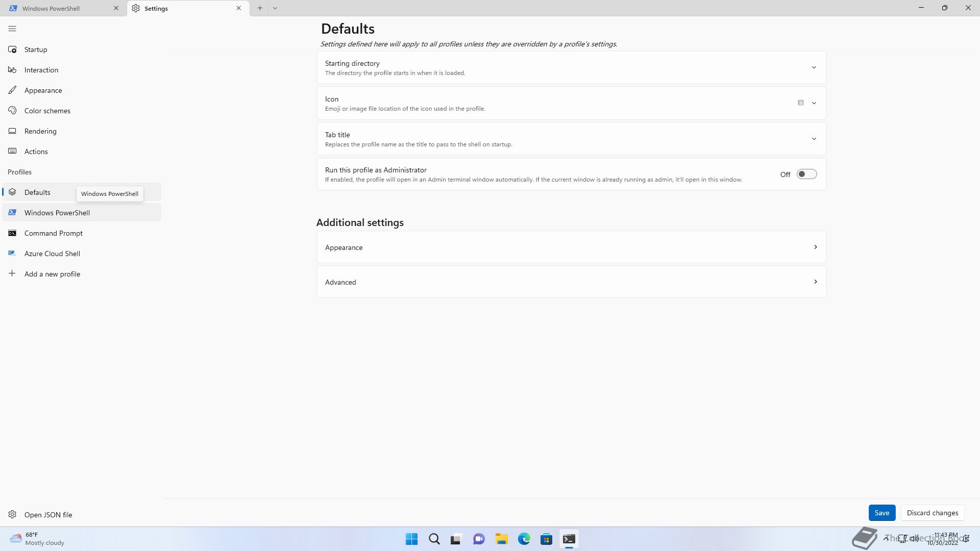
Task: Expand the Icon setting chevron
Action: pyautogui.click(x=814, y=103)
